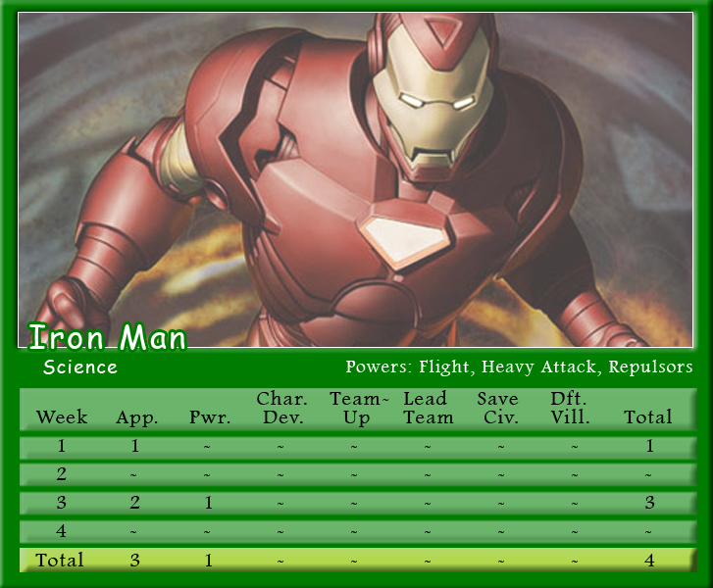Click the Week 3 Total value 3
The image size is (713, 588).
pos(648,503)
